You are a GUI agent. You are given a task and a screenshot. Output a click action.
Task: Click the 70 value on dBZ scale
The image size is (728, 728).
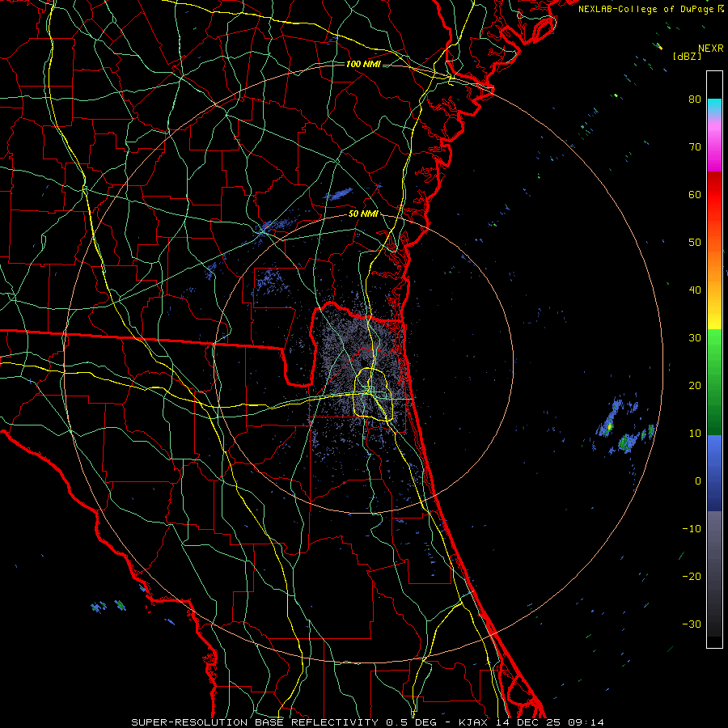coord(695,147)
